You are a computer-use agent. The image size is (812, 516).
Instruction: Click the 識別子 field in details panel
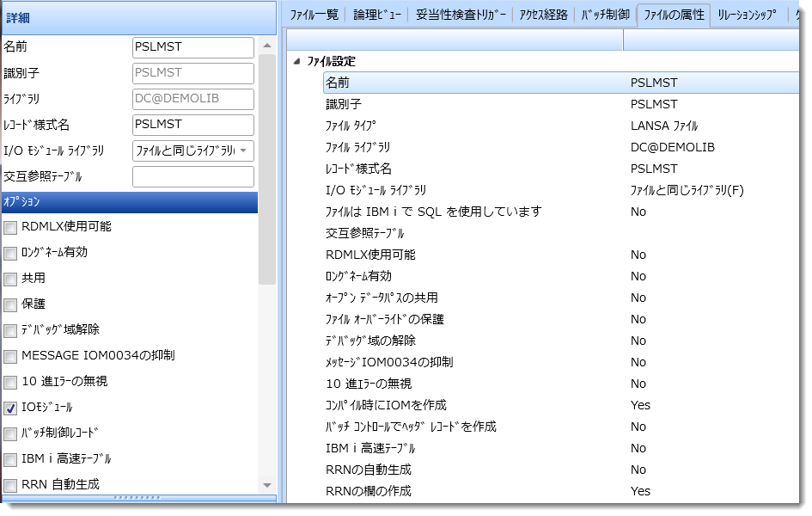193,73
